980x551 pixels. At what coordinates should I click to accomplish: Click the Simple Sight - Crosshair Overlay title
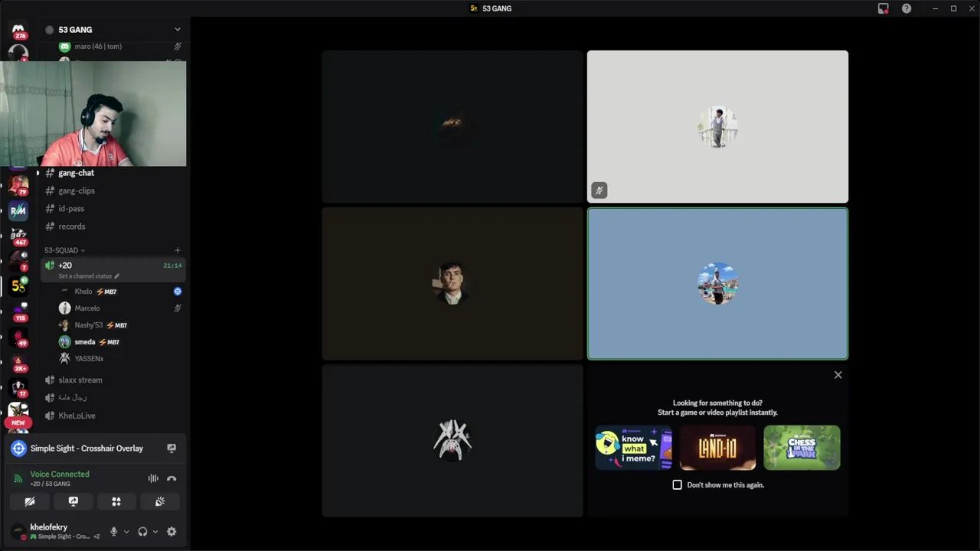click(x=87, y=448)
